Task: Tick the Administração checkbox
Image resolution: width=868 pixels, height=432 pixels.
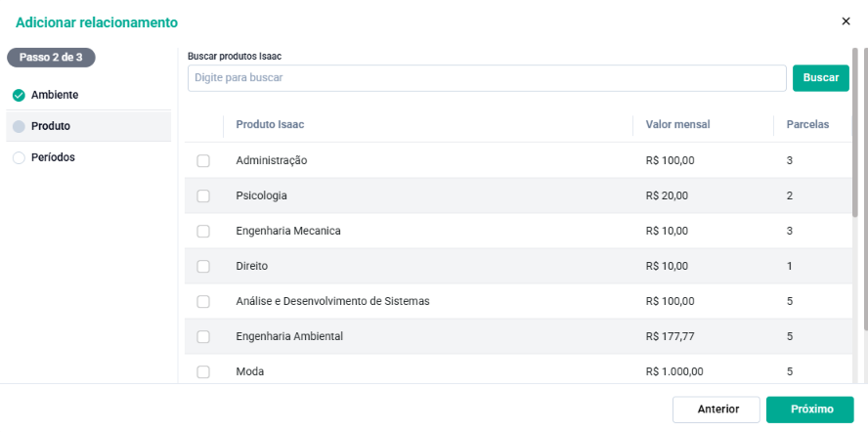Action: (203, 160)
